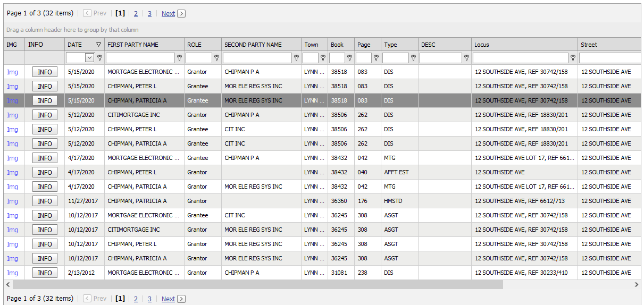Focus the SECOND PARTY NAME filter field

(257, 58)
